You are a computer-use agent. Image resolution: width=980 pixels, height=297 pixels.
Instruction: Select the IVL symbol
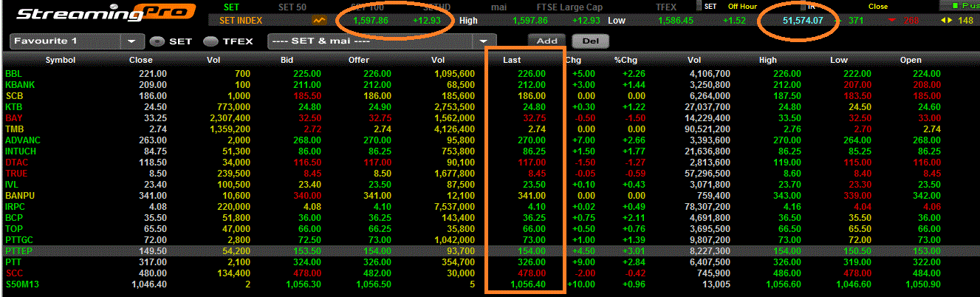[13, 185]
